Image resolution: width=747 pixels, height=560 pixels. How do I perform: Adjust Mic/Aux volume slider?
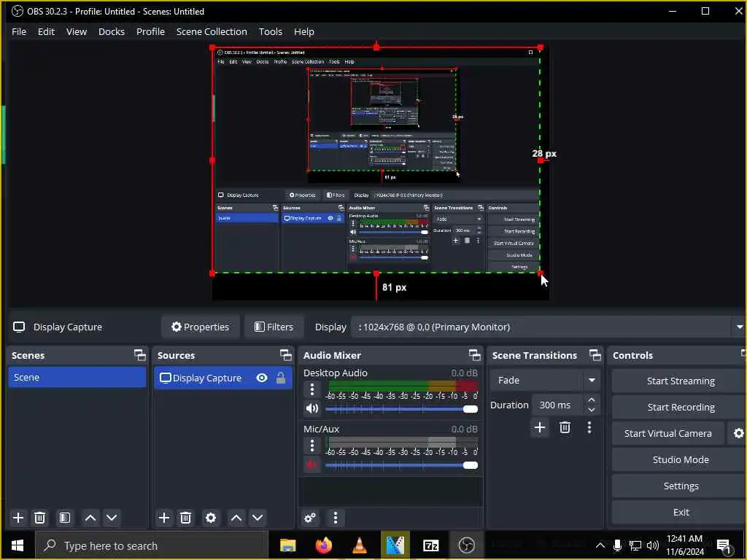coord(402,465)
